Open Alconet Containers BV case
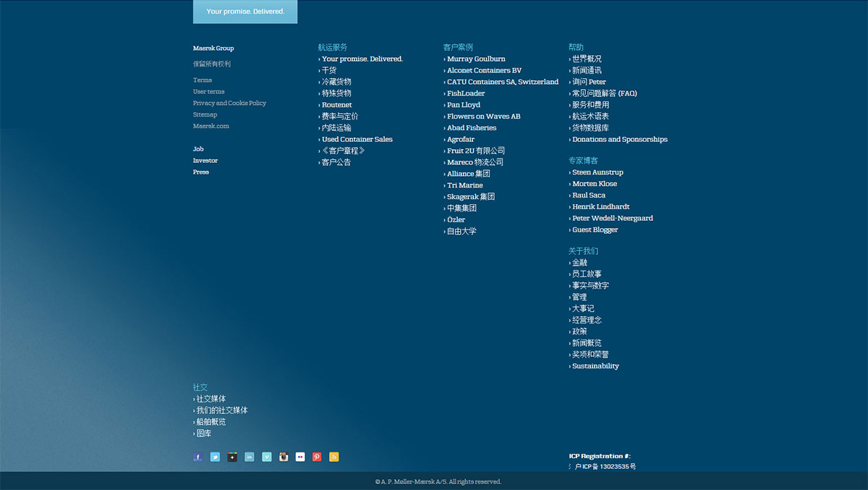The width and height of the screenshot is (868, 490). [x=482, y=70]
